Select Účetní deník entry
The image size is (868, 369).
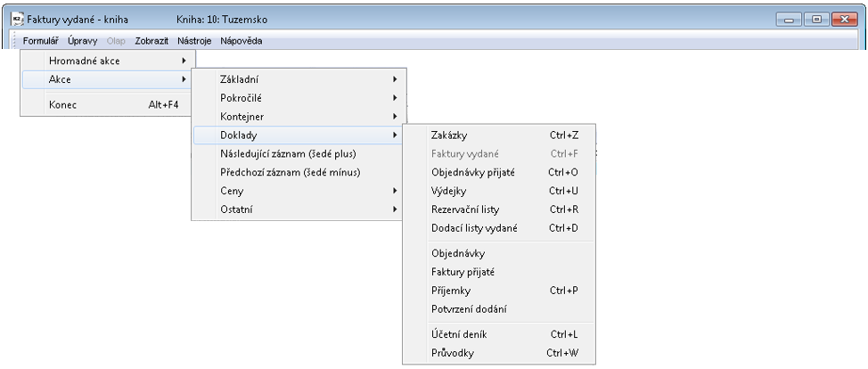point(459,334)
